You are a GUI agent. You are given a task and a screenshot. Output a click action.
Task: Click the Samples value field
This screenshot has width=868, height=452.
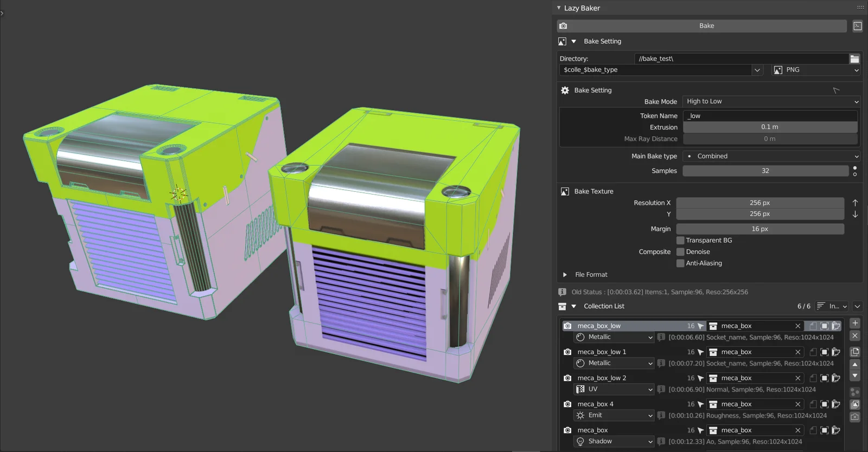765,171
